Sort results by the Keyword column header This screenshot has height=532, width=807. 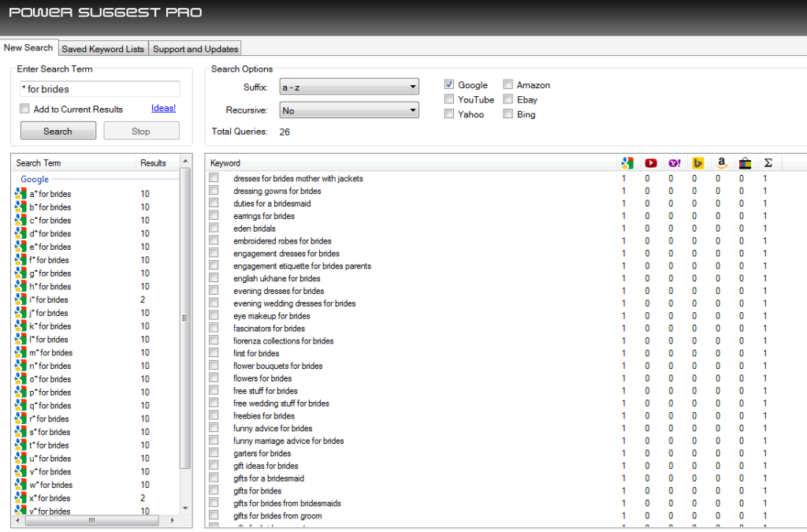pos(225,163)
